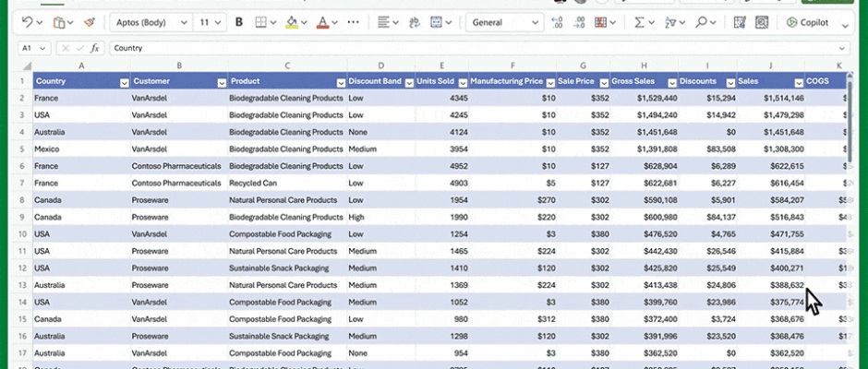Screen dimensions: 868x369
Task: Toggle Wrap Text for the cell
Action: [414, 22]
